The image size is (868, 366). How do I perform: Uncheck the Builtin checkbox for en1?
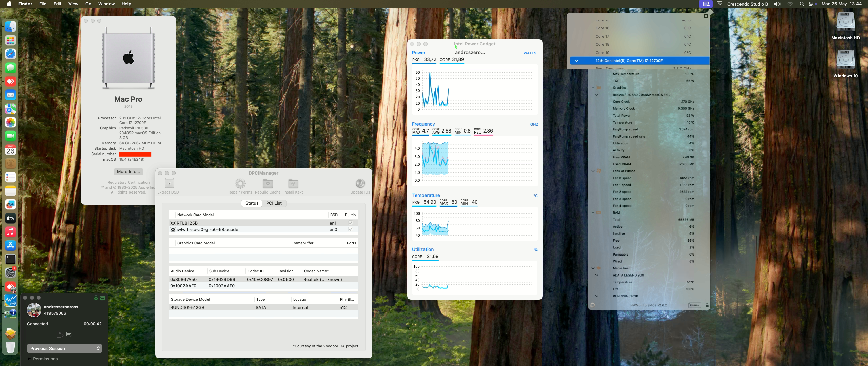coord(351,223)
